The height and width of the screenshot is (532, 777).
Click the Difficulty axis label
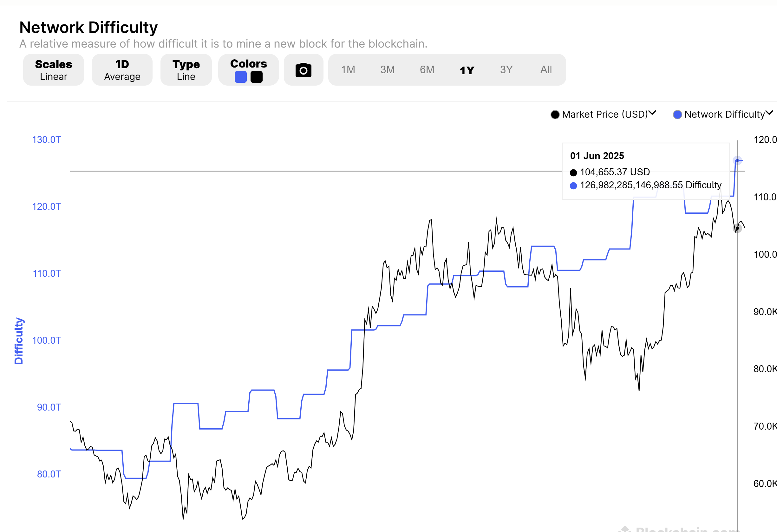(x=19, y=341)
